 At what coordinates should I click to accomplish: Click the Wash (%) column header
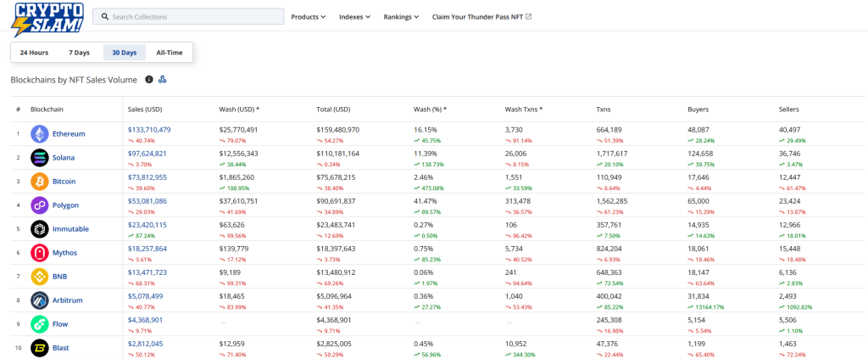pyautogui.click(x=430, y=109)
